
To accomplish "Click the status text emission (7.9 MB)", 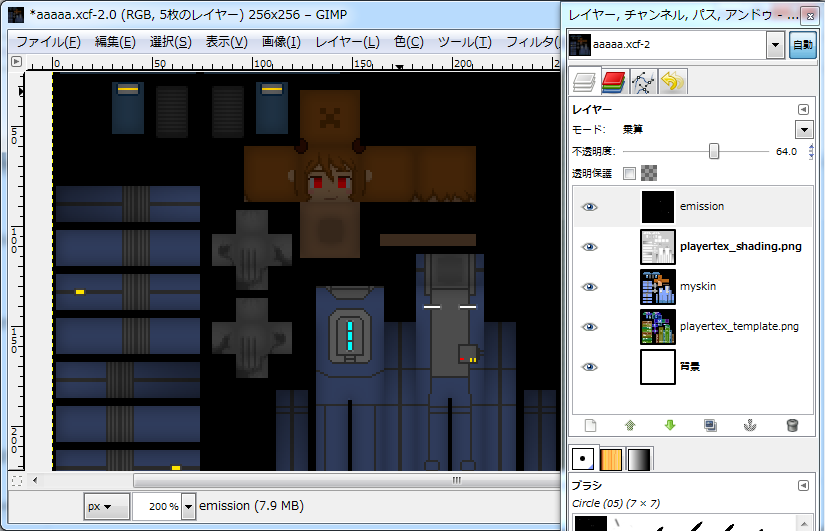I will click(251, 506).
